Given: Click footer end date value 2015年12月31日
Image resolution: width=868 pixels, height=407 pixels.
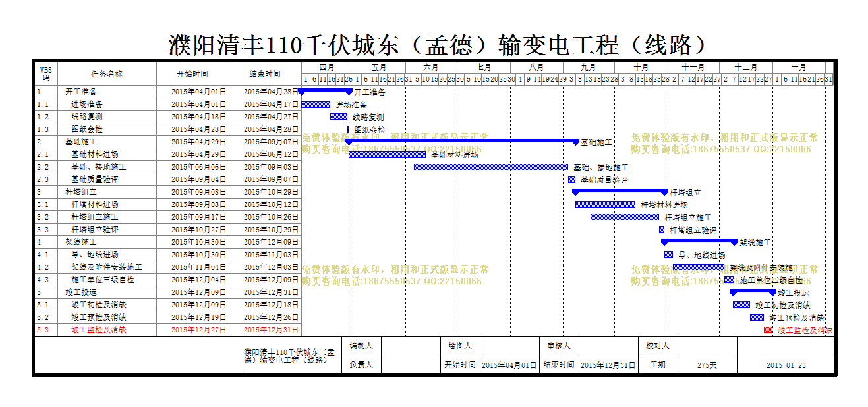Looking at the screenshot, I should (x=608, y=365).
